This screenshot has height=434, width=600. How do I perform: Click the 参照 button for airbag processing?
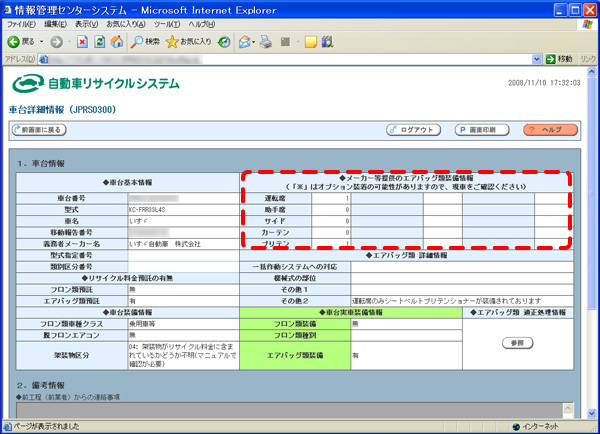coord(517,343)
